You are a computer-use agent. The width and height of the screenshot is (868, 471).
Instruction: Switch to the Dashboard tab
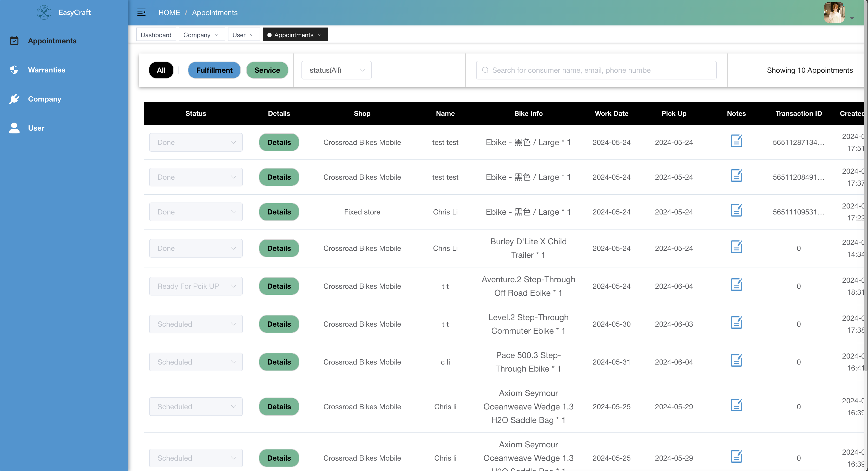coord(156,35)
